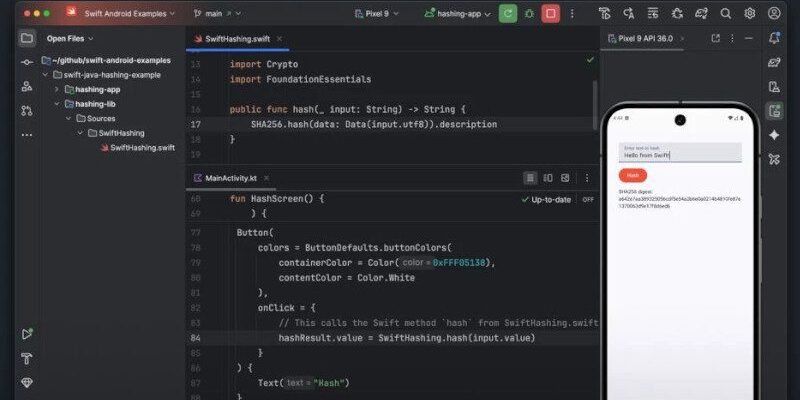Open Search Everywhere magnifier
Image resolution: width=800 pixels, height=400 pixels.
[x=723, y=14]
